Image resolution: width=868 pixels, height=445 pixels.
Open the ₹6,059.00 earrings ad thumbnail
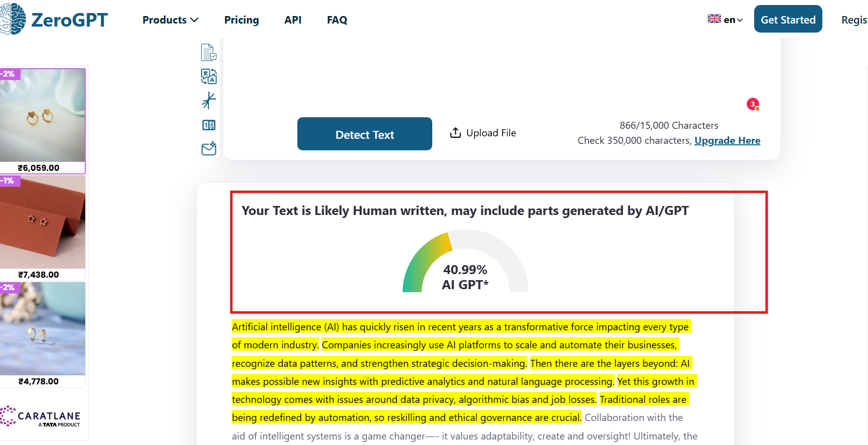point(43,116)
